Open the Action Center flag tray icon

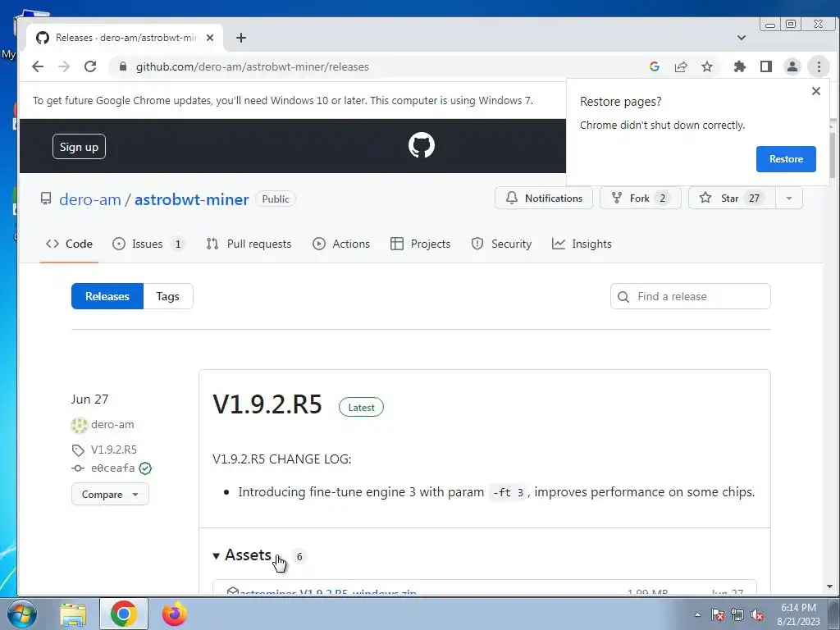(718, 614)
